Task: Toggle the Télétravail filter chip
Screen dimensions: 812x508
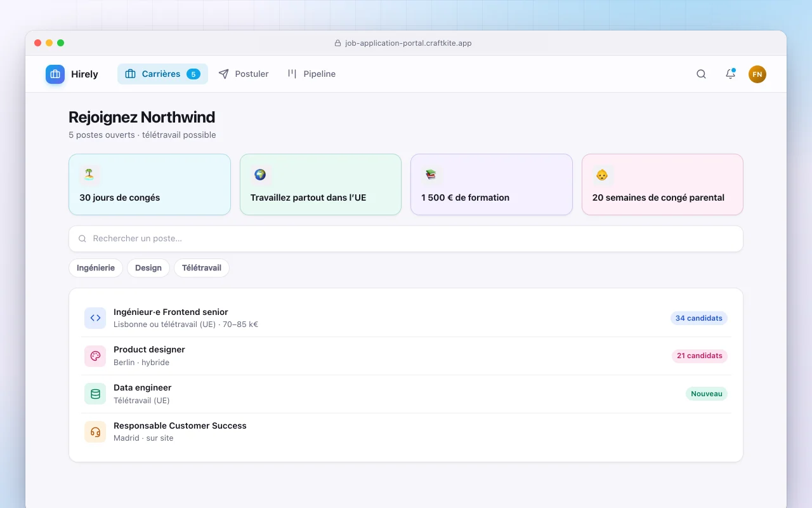Action: pyautogui.click(x=202, y=268)
